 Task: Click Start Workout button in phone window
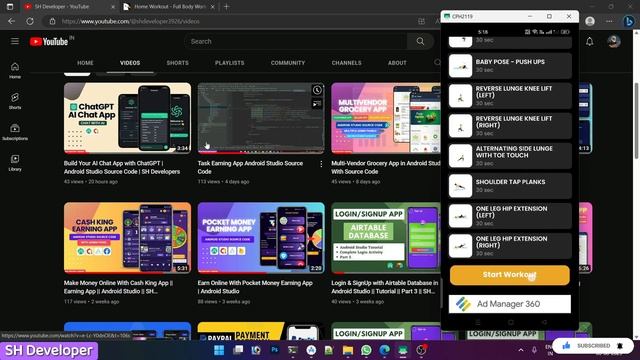tap(509, 275)
